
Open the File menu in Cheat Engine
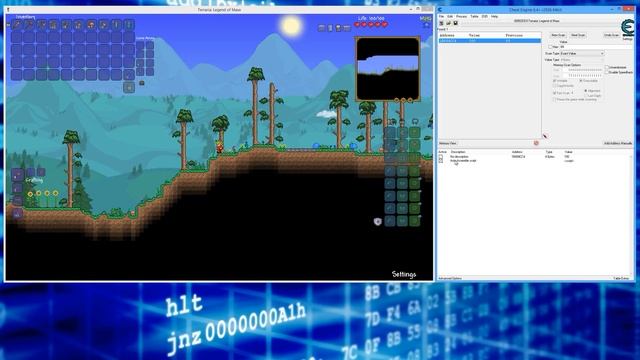click(441, 16)
